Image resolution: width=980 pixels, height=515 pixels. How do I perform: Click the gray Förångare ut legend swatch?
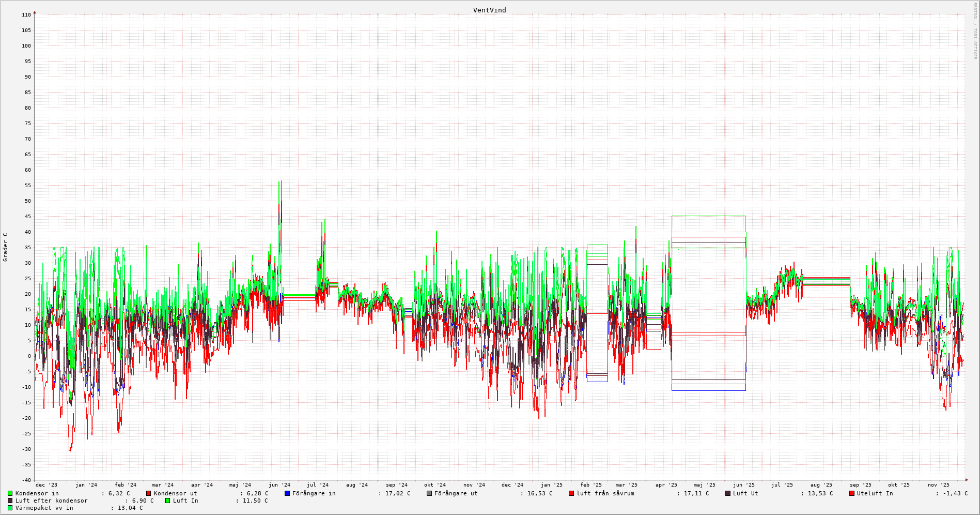429,493
